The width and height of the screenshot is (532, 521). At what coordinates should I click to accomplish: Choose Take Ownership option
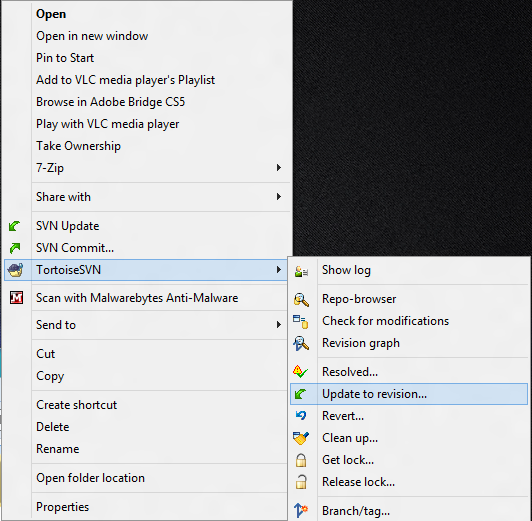[x=78, y=146]
